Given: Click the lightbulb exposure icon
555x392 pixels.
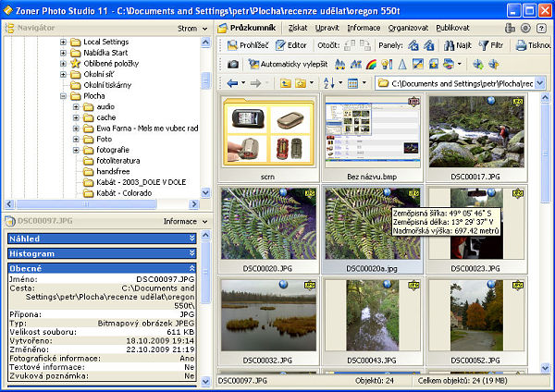Looking at the screenshot, I should (387, 64).
